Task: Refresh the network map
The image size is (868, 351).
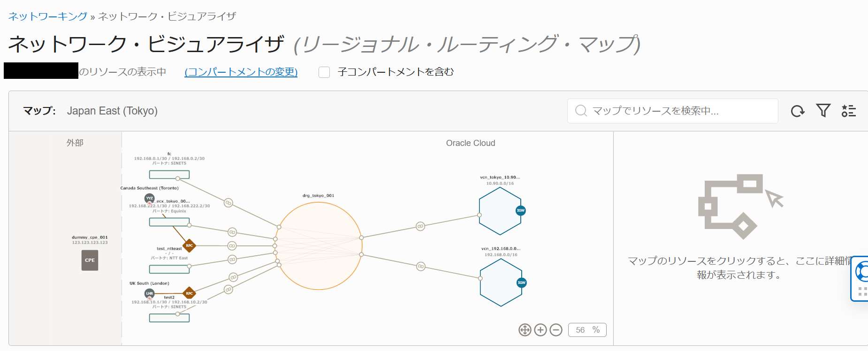Action: pos(798,111)
